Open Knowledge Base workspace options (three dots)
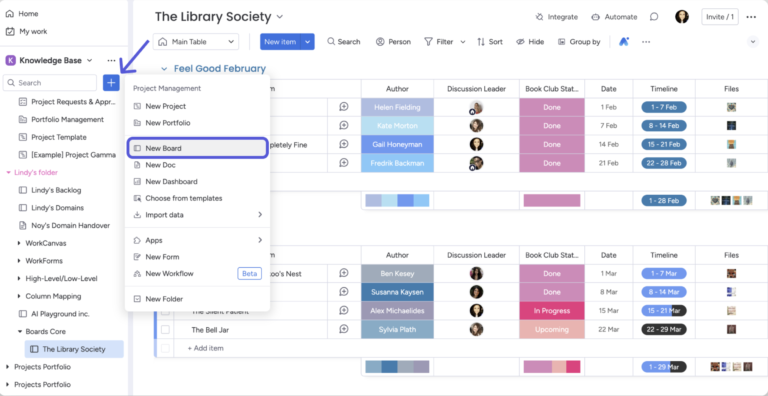Image resolution: width=768 pixels, height=396 pixels. [112, 61]
